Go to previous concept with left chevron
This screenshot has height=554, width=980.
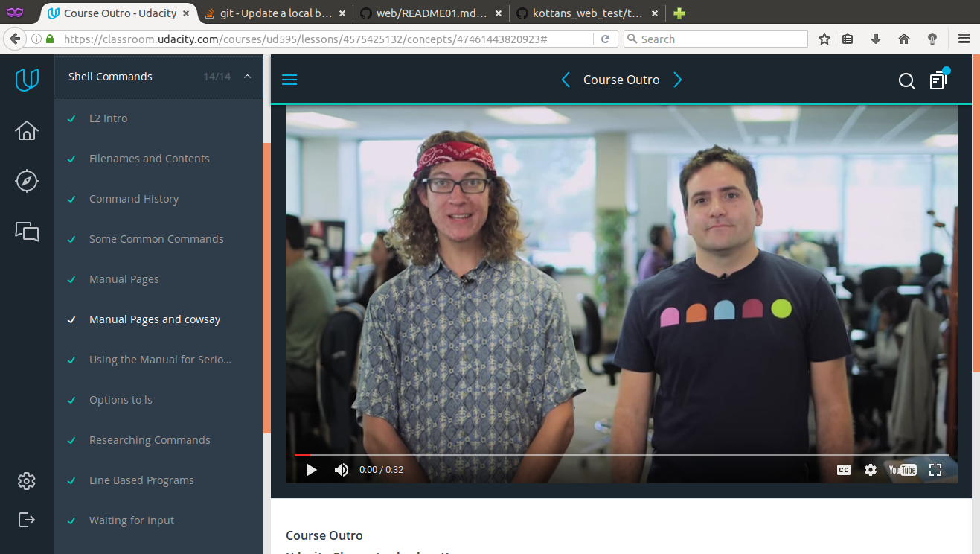coord(566,80)
